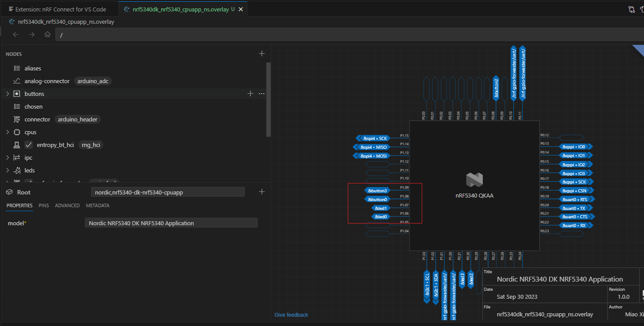Expand the ipc node

[x=7, y=158]
